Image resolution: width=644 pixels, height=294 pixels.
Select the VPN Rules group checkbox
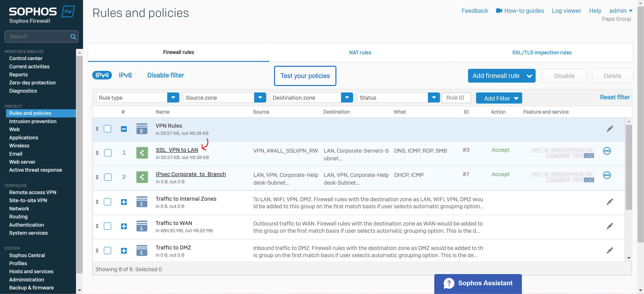click(108, 129)
